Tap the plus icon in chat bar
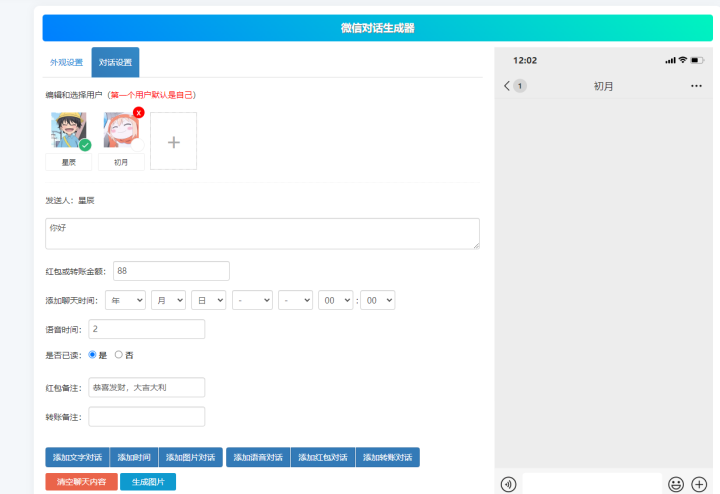This screenshot has width=720, height=494. pos(699,484)
